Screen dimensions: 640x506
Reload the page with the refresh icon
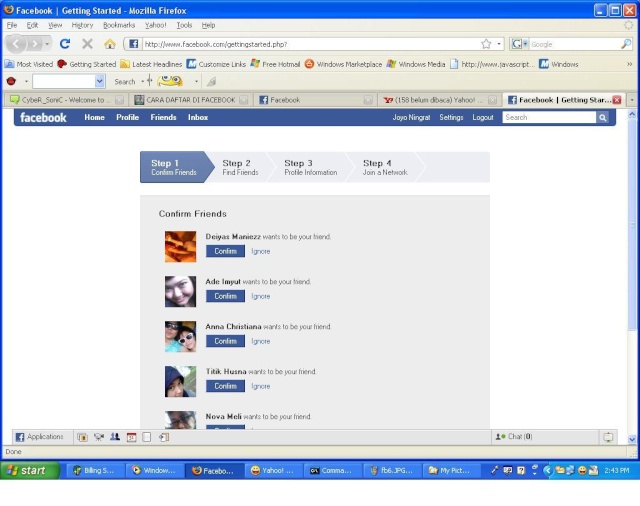tap(65, 44)
